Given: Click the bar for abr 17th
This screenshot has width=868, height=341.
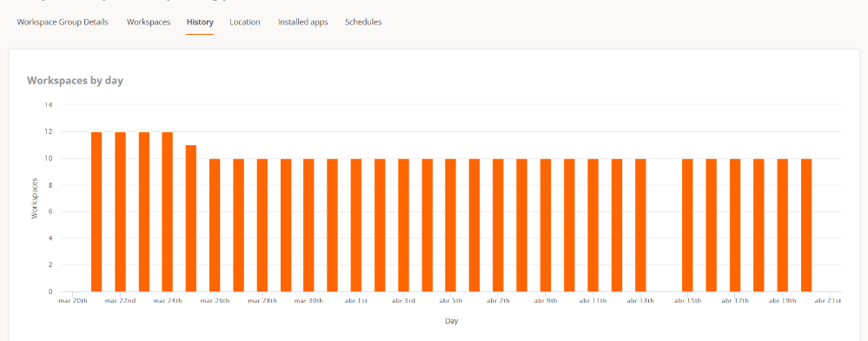Looking at the screenshot, I should [735, 225].
